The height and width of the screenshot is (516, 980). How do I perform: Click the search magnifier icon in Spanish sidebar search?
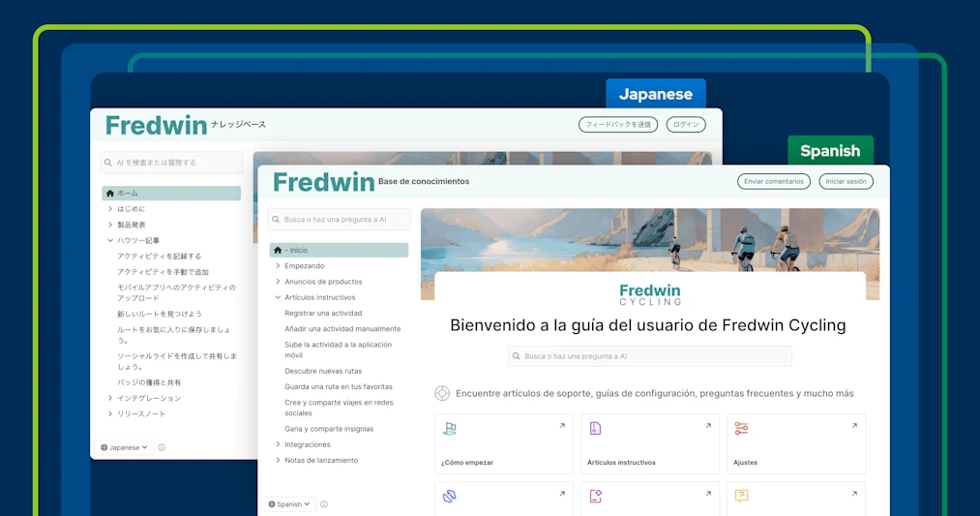coord(276,220)
